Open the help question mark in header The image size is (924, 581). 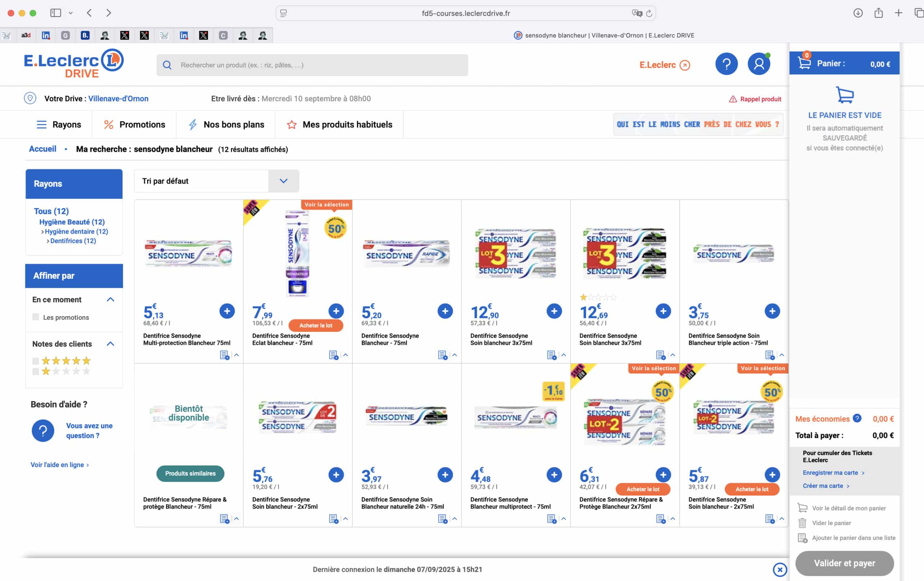coord(726,64)
